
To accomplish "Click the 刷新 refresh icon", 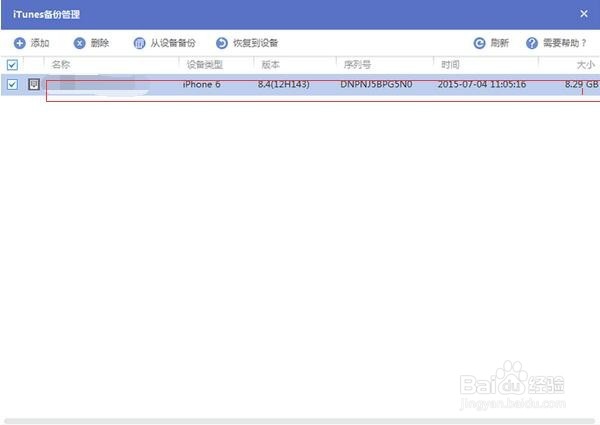I will point(479,43).
